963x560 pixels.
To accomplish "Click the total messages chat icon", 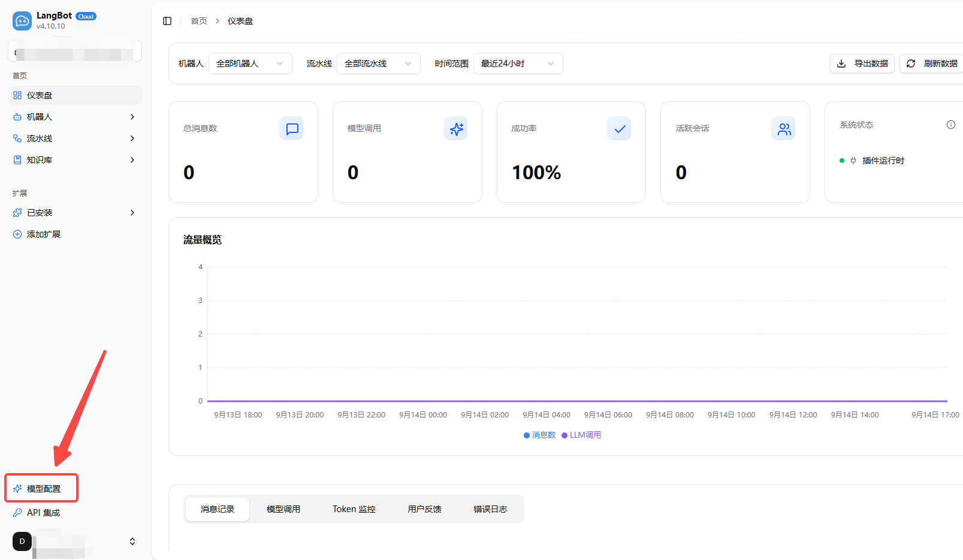I will click(292, 128).
